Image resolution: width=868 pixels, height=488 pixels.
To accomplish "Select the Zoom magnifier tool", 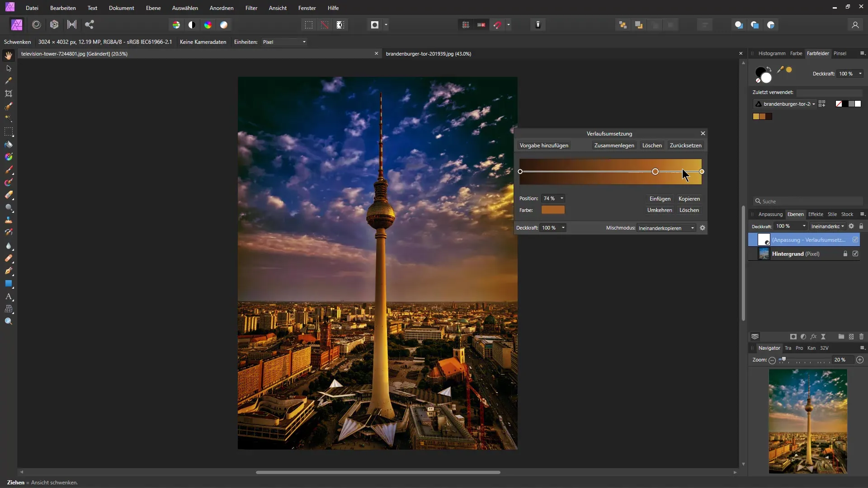I will pyautogui.click(x=9, y=321).
